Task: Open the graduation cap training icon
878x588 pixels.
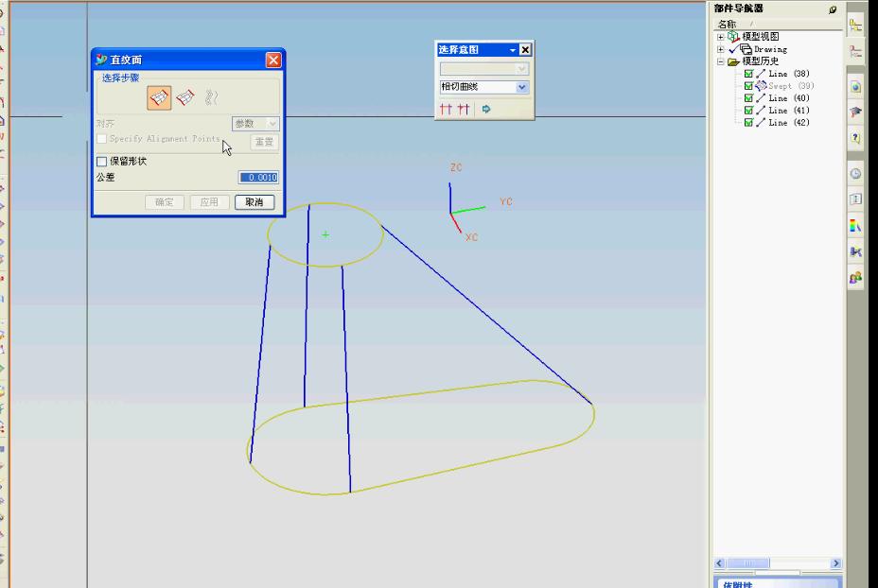Action: (x=855, y=112)
